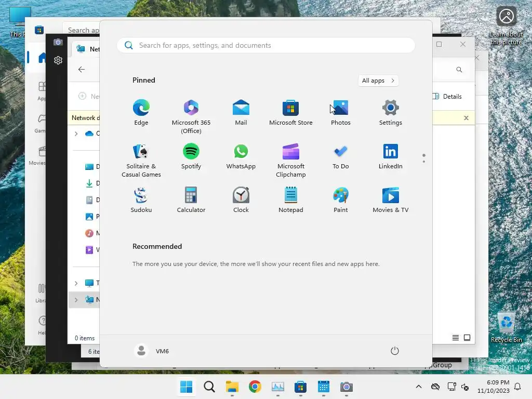Open the notification bell in the taskbar
This screenshot has height=399, width=532.
click(518, 387)
